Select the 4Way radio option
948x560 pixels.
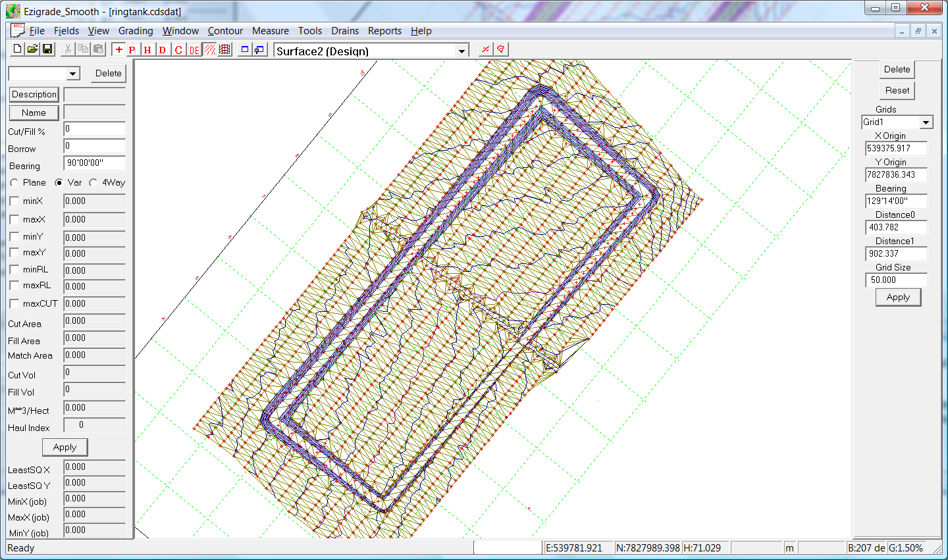(x=93, y=183)
